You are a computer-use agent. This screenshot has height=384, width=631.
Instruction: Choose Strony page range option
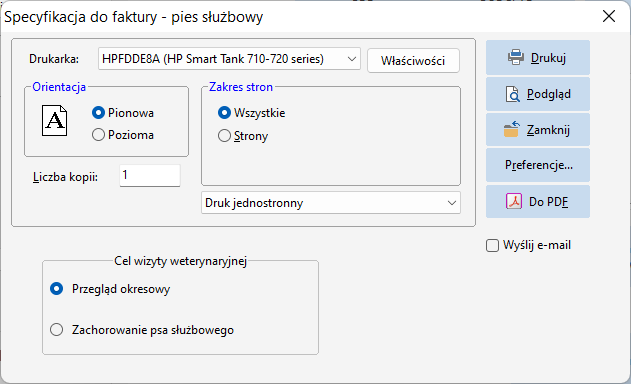pos(224,136)
